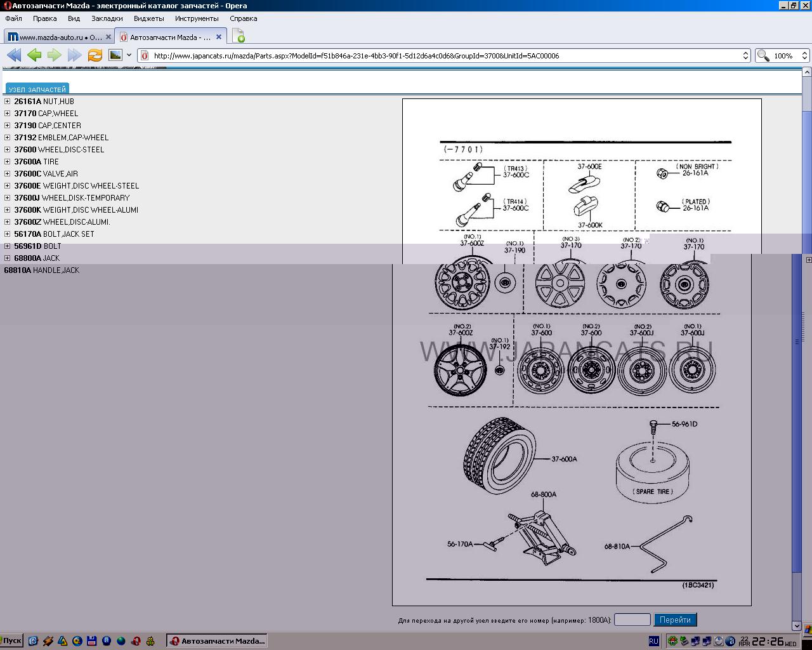
Task: Expand the 56961D BOLT node
Action: [7, 246]
